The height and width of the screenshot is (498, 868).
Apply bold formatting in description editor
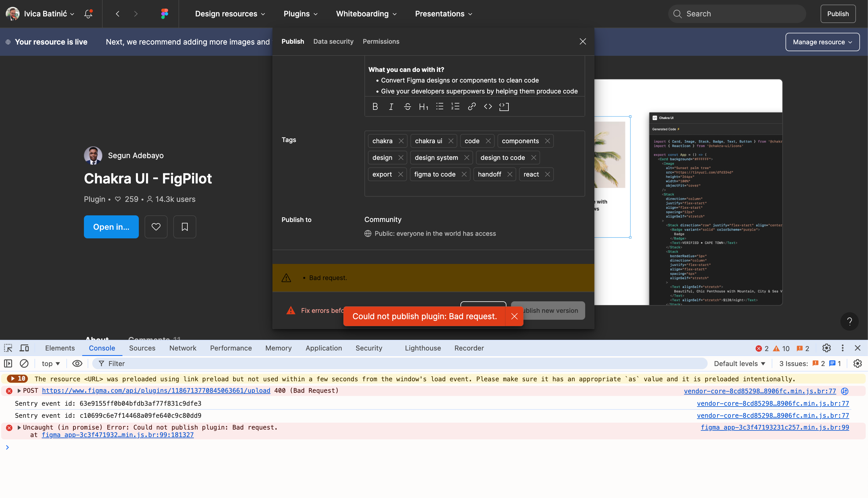tap(375, 106)
